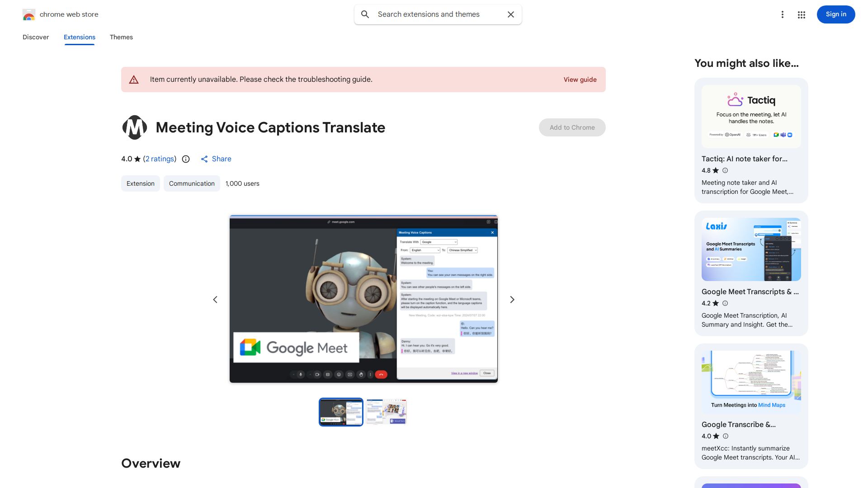Open the 2 ratings link
The width and height of the screenshot is (868, 488).
tap(160, 159)
